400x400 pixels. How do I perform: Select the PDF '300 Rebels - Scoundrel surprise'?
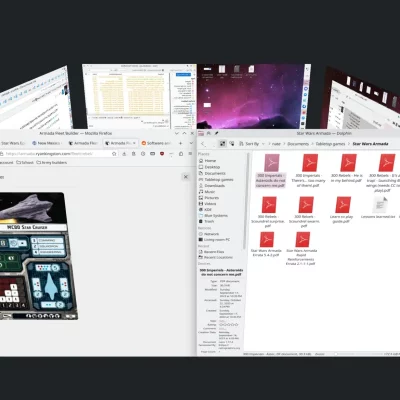click(x=268, y=212)
